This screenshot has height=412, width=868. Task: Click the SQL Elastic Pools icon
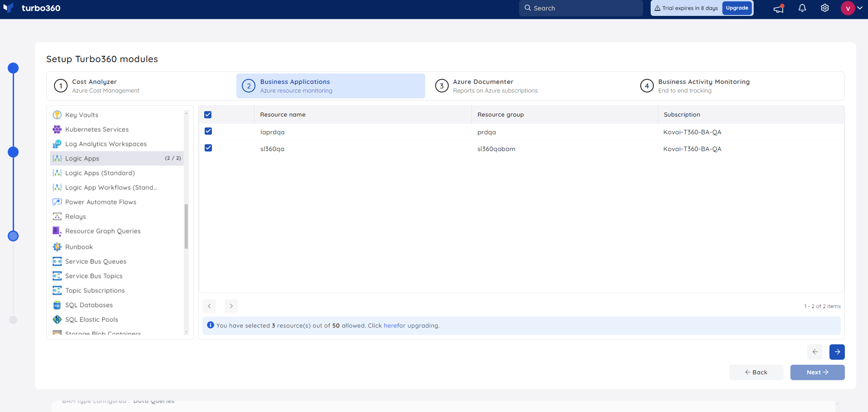tap(57, 319)
